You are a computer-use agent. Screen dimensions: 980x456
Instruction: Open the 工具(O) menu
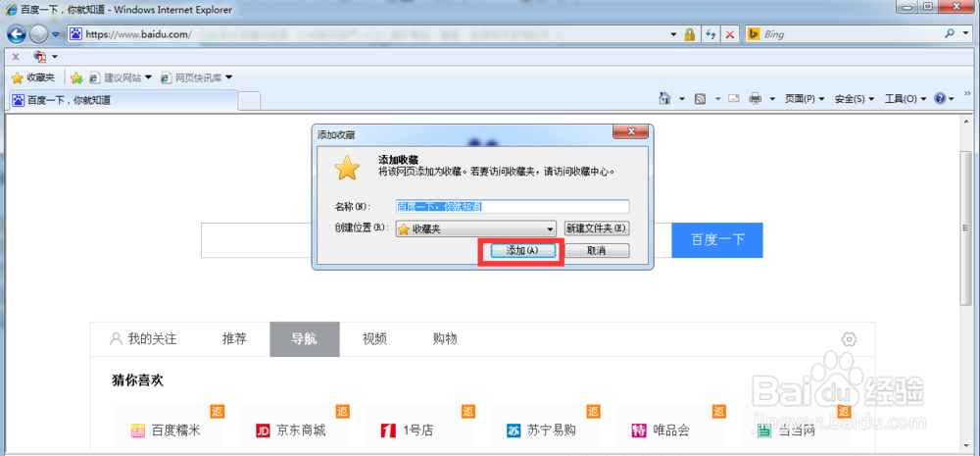906,99
